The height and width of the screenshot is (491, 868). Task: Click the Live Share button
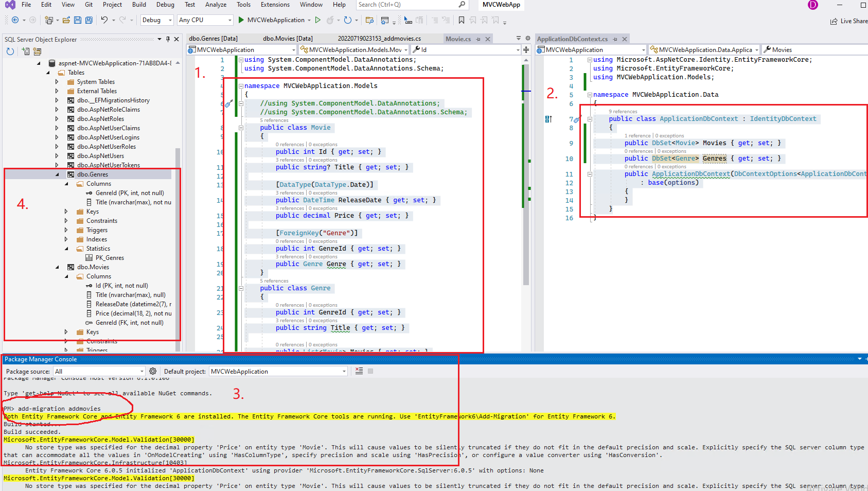point(849,21)
